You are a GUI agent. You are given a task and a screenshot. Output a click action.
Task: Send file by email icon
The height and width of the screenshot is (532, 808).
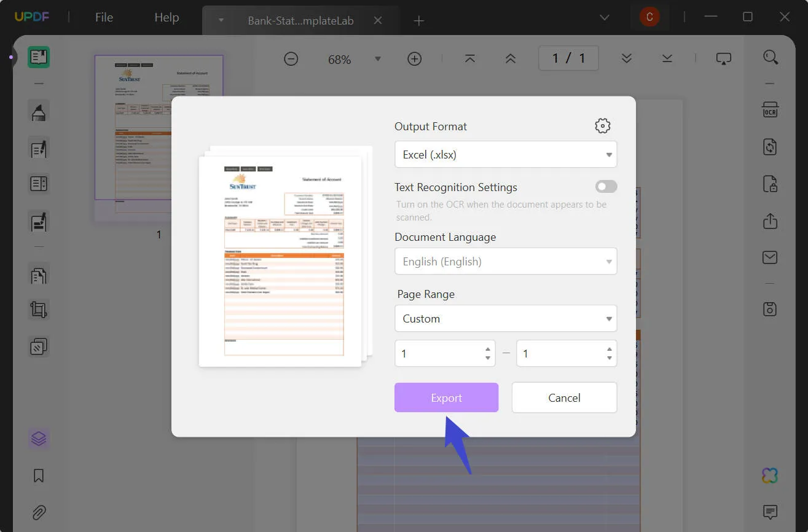click(770, 257)
